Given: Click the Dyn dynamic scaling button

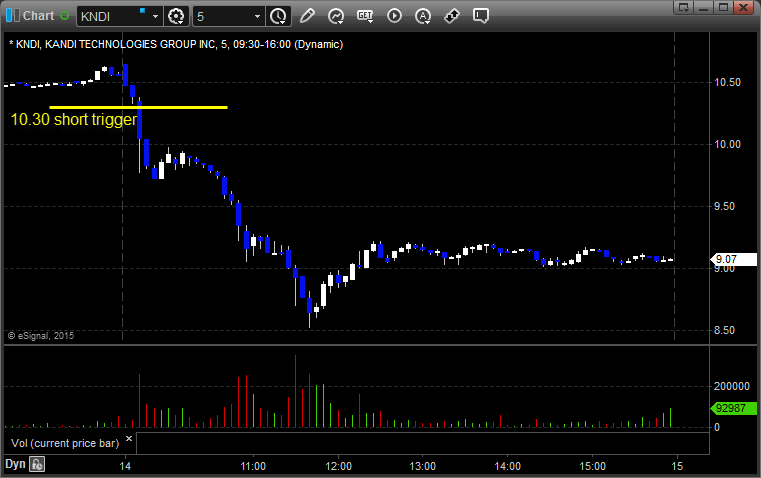Looking at the screenshot, I should pos(15,464).
